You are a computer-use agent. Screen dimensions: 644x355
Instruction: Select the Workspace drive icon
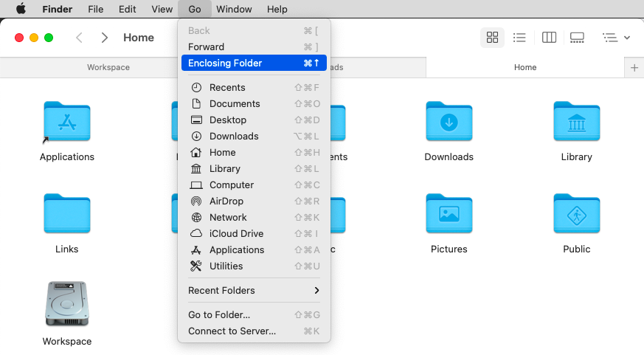pyautogui.click(x=67, y=303)
